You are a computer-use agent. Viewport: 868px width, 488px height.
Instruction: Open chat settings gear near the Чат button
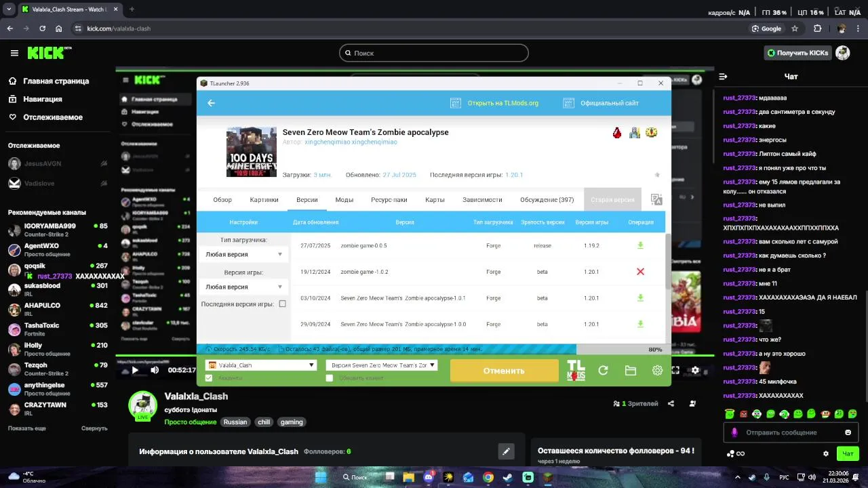(826, 453)
